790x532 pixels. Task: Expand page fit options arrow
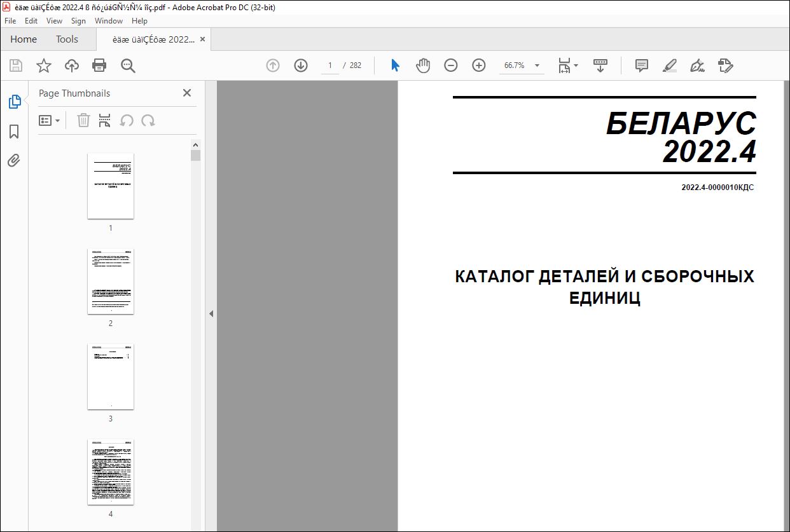click(576, 65)
